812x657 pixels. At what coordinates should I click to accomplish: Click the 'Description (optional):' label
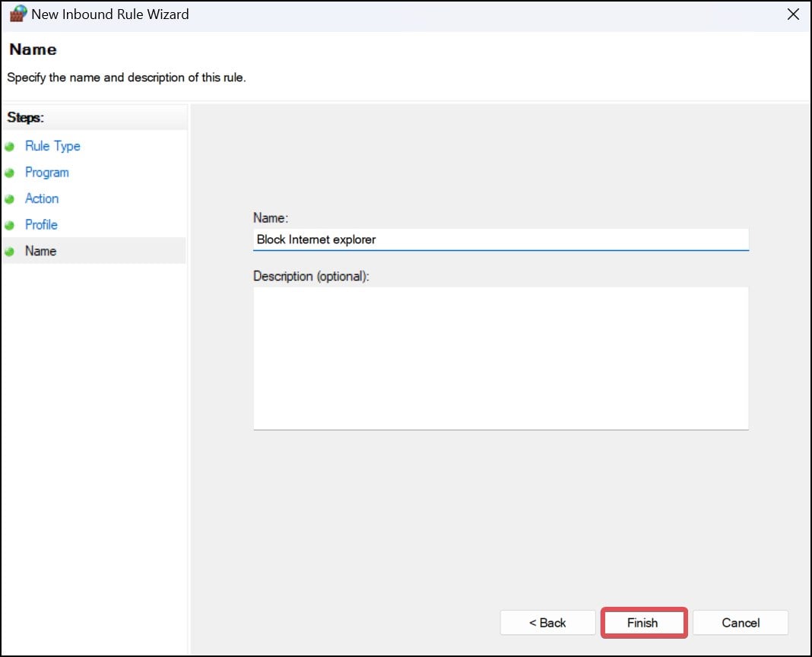point(311,276)
